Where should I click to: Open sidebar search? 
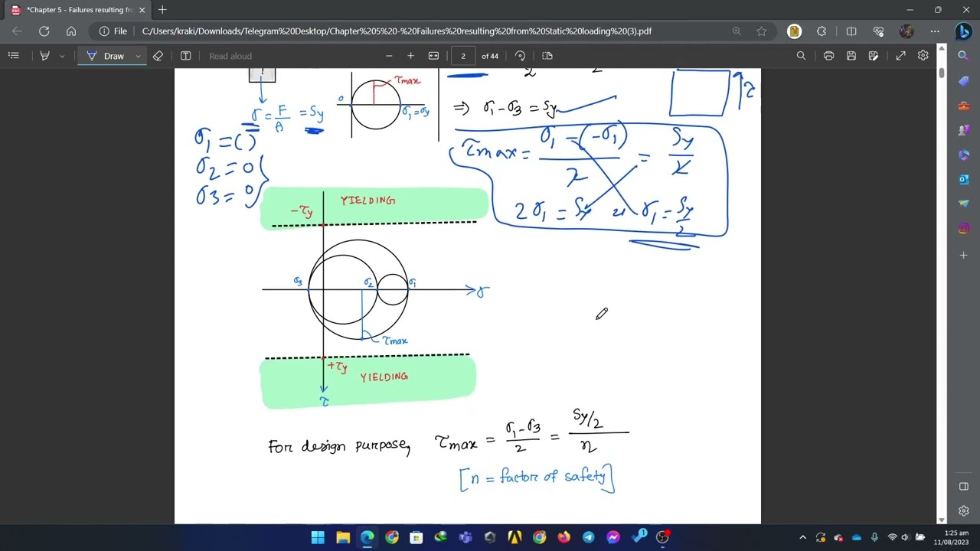963,56
